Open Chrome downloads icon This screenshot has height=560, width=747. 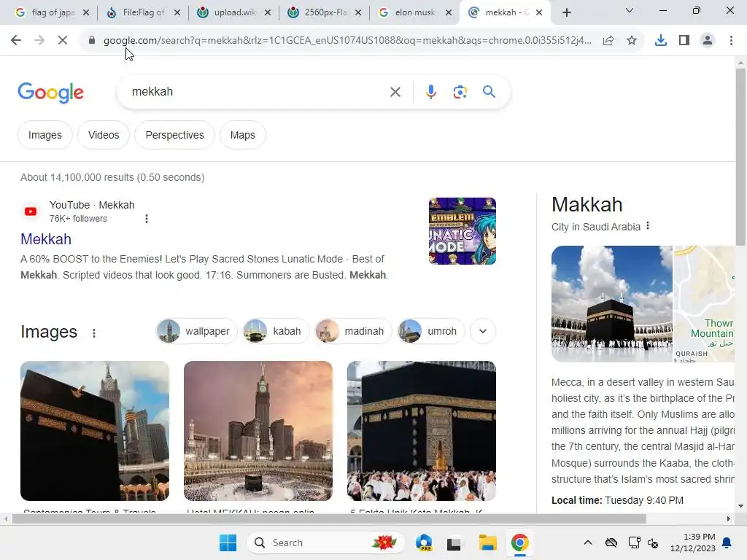pos(661,41)
